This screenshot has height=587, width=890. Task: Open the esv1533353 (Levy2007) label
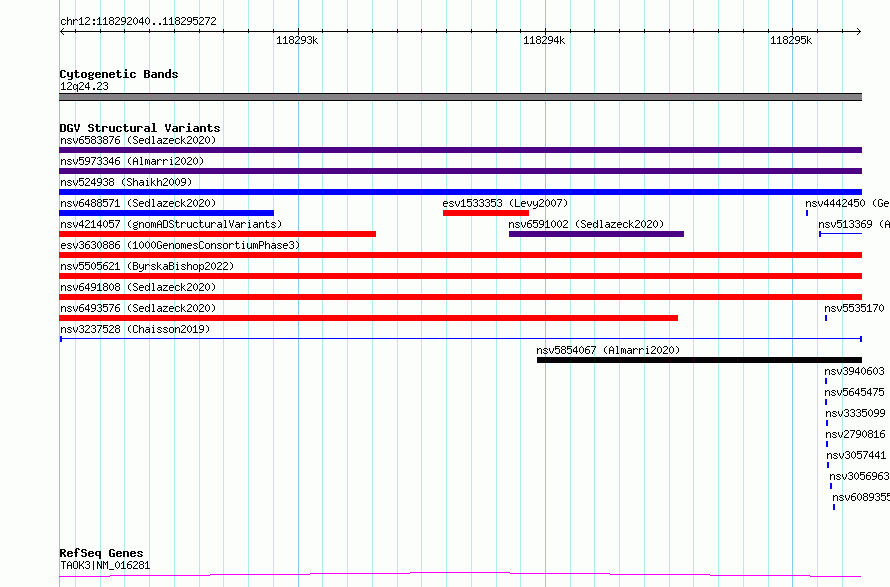[505, 203]
